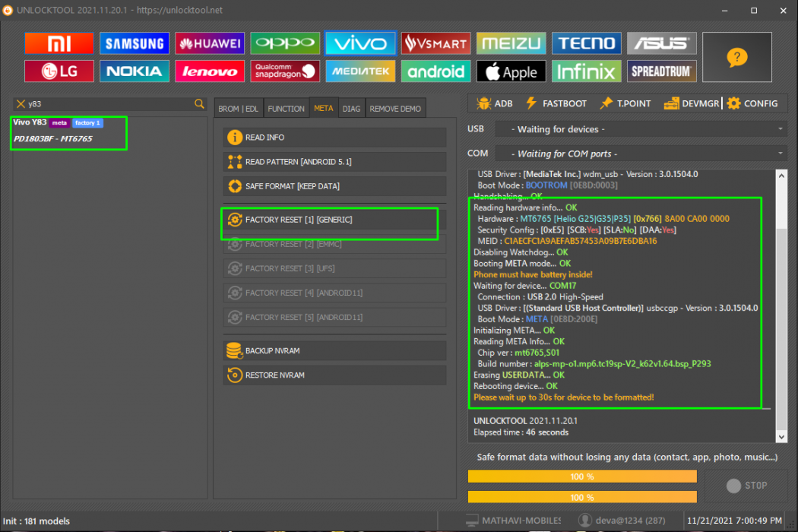798x532 pixels.
Task: Select the Xiaomi MI brand logo
Action: (x=59, y=43)
